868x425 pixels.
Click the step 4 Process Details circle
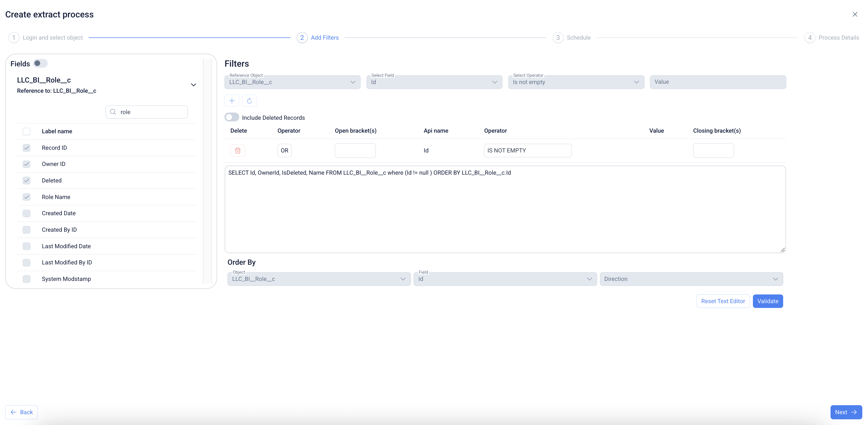(x=810, y=38)
